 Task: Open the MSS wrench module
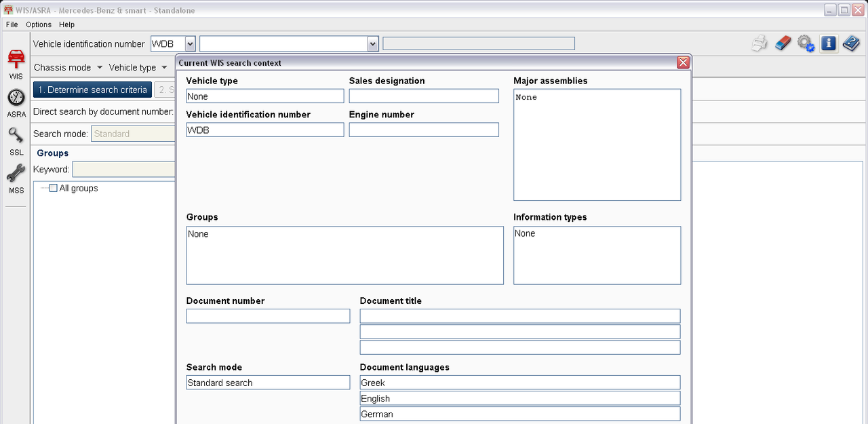pyautogui.click(x=16, y=179)
